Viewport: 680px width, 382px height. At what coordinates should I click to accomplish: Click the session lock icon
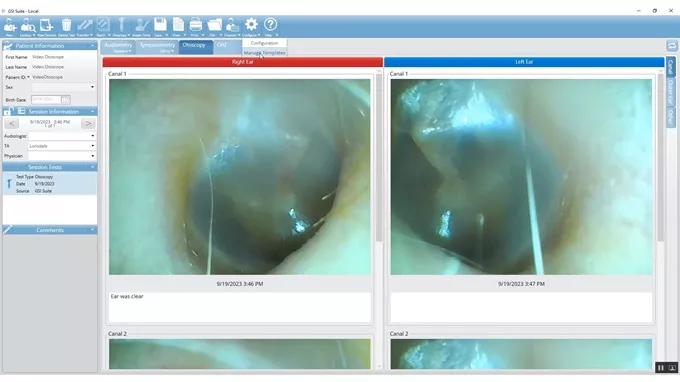click(9, 111)
